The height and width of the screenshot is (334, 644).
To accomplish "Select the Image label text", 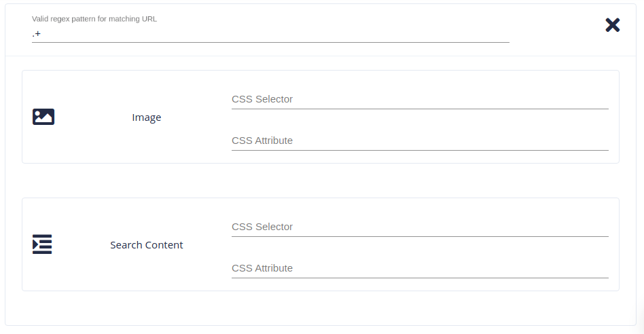I will (147, 117).
